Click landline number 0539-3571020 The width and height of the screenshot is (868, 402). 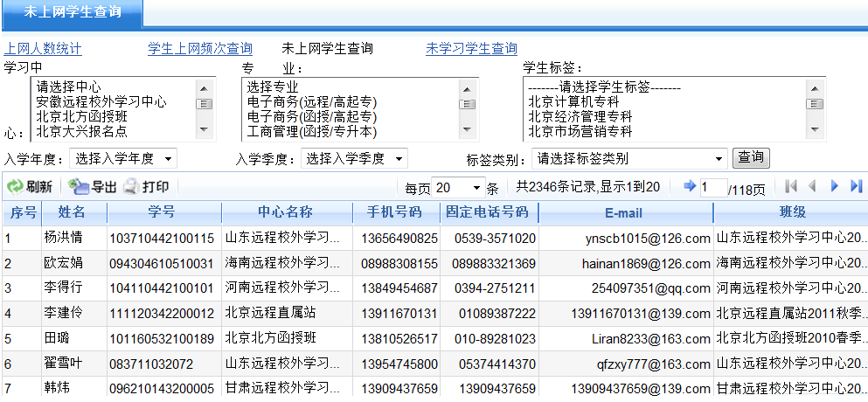496,239
